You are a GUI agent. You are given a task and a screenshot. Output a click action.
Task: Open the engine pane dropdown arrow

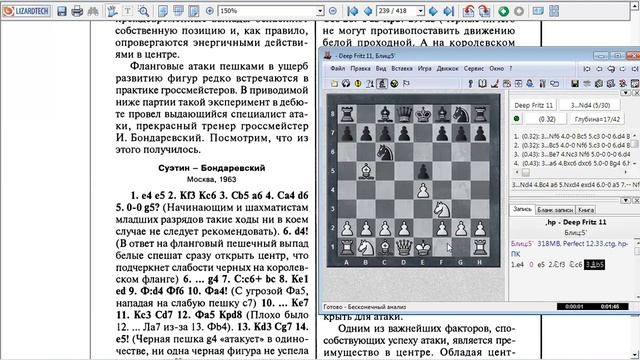coord(627,93)
